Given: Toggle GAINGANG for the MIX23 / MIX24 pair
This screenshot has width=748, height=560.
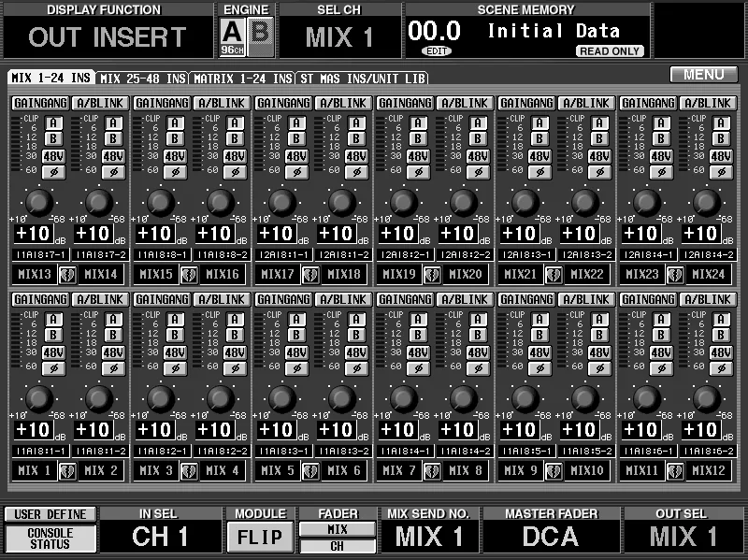Looking at the screenshot, I should point(648,103).
